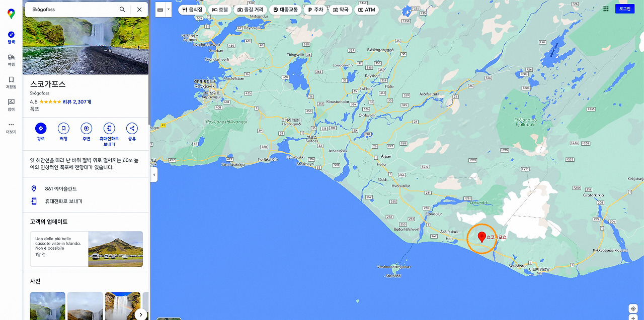Viewport: 644px width, 320px height.
Task: Open the 여행 trips sidebar item
Action: coord(11,60)
